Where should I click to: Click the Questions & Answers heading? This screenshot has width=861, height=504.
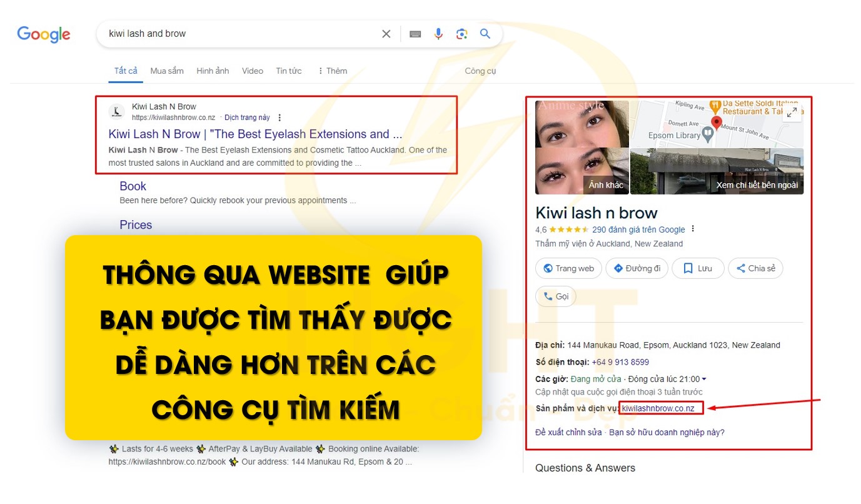(x=585, y=468)
